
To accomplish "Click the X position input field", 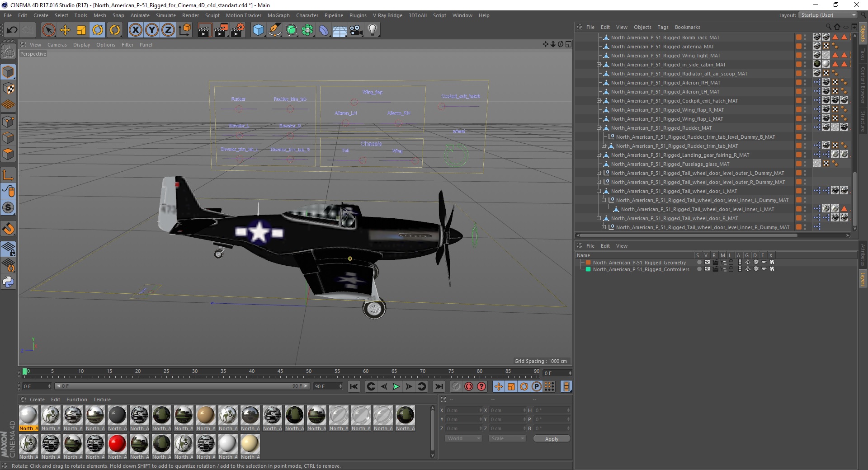I will pyautogui.click(x=464, y=410).
